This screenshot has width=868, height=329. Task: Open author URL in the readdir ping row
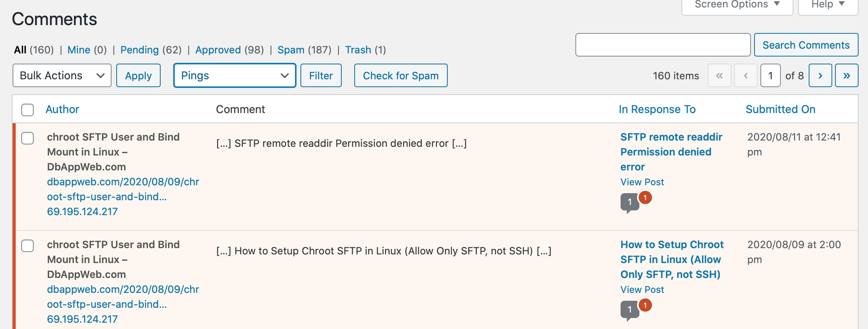tap(123, 189)
